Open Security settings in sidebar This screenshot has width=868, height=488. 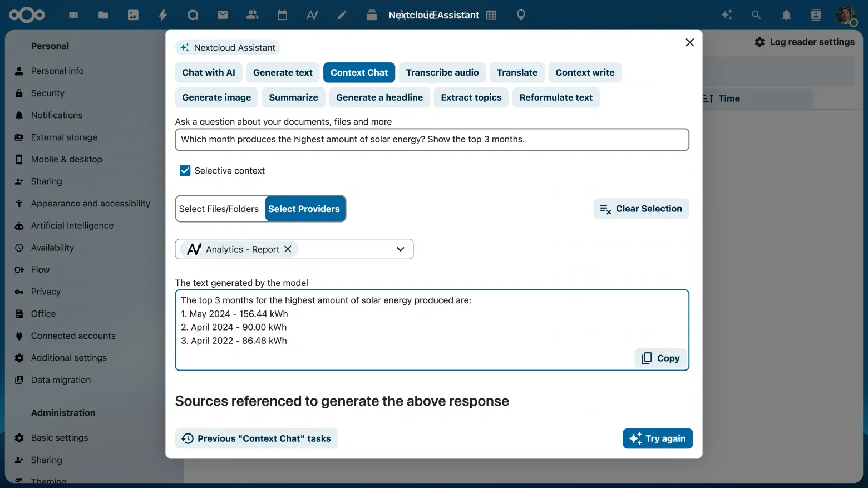[x=48, y=93]
